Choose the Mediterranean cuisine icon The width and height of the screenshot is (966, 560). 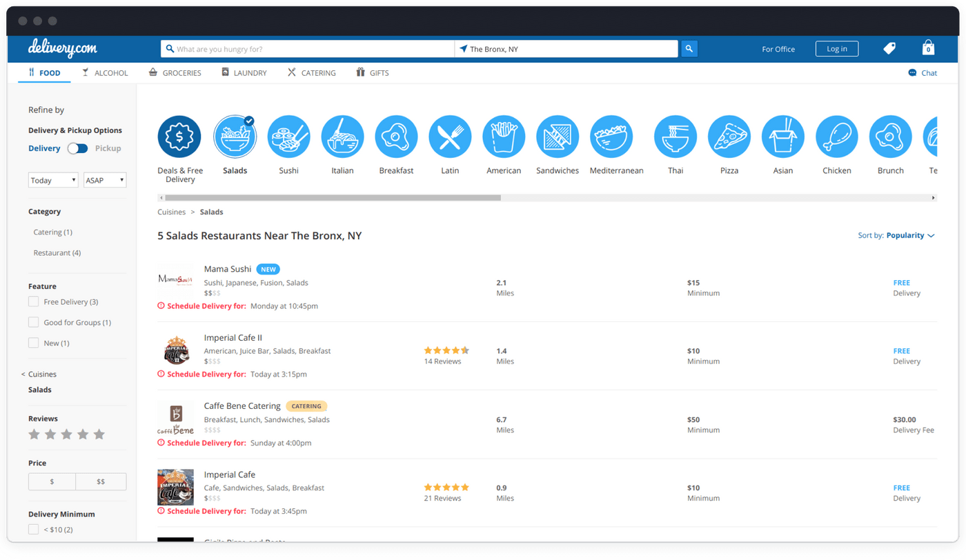[x=611, y=137]
